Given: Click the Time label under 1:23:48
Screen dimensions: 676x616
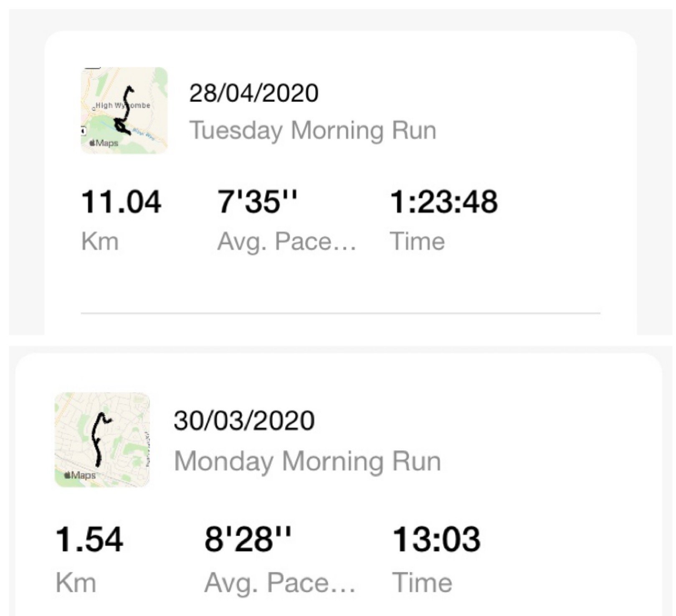Looking at the screenshot, I should [x=417, y=241].
